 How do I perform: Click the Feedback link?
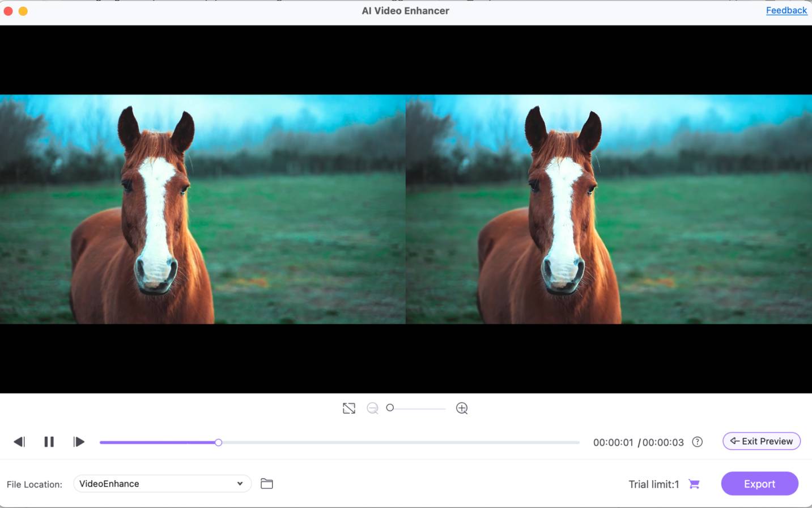pos(786,10)
